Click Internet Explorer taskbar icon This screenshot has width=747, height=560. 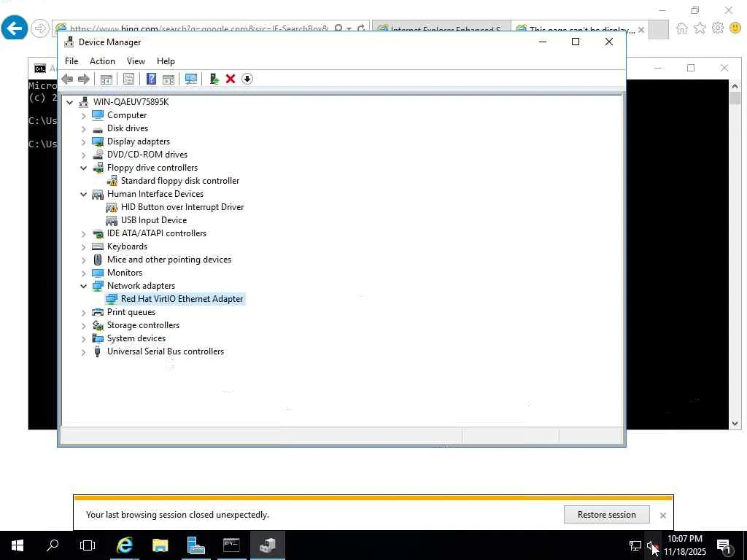pos(124,545)
